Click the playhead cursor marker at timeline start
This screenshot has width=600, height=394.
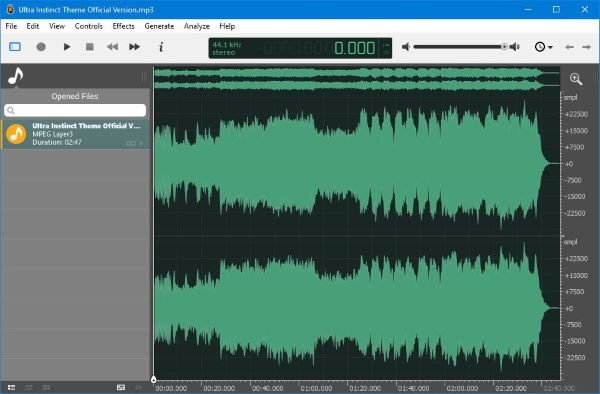pyautogui.click(x=153, y=379)
